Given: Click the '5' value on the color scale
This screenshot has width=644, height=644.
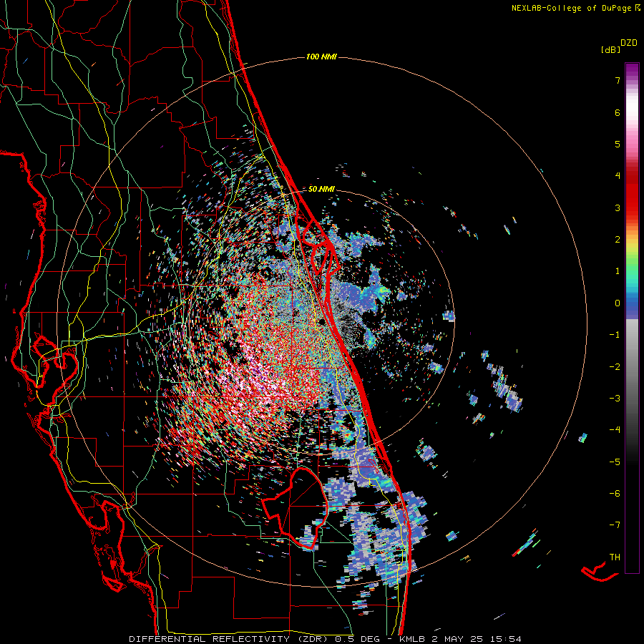Looking at the screenshot, I should [618, 144].
